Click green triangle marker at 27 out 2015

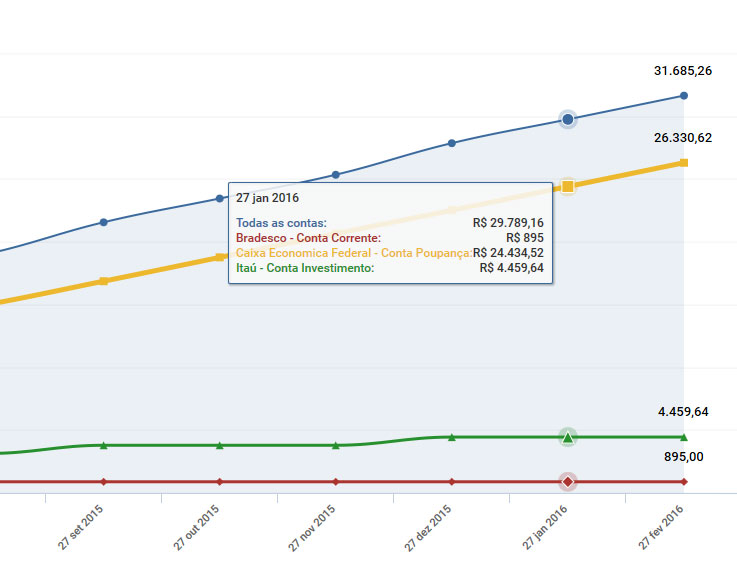click(220, 445)
